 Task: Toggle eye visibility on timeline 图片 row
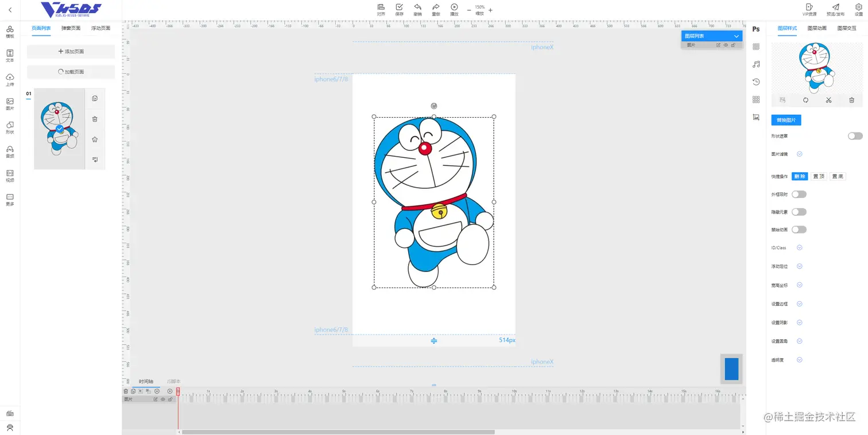(x=163, y=399)
